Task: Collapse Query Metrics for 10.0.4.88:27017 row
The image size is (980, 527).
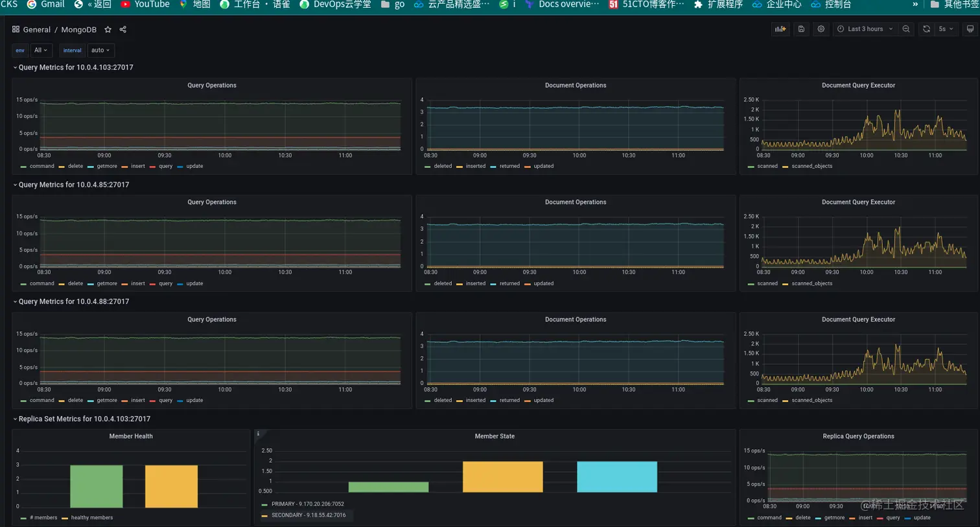Action: pyautogui.click(x=71, y=301)
